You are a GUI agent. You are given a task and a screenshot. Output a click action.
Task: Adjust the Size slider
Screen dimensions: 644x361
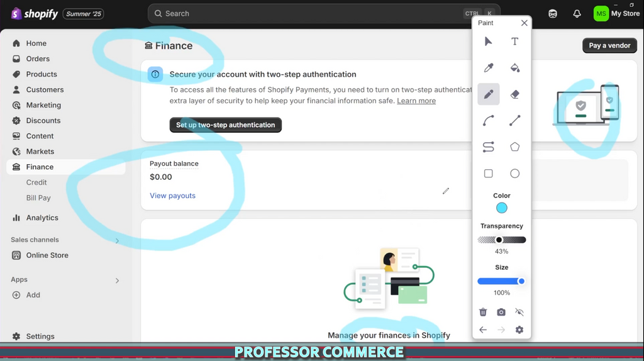[x=501, y=281]
